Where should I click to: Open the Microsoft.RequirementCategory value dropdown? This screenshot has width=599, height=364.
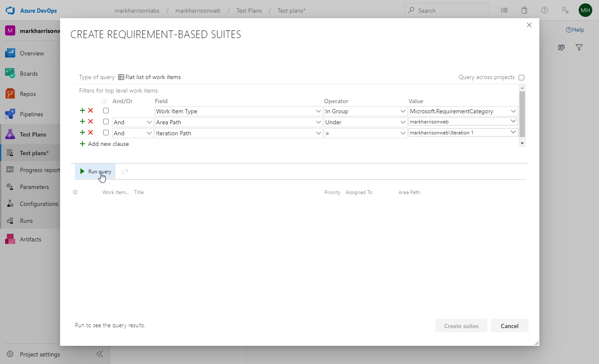(513, 111)
